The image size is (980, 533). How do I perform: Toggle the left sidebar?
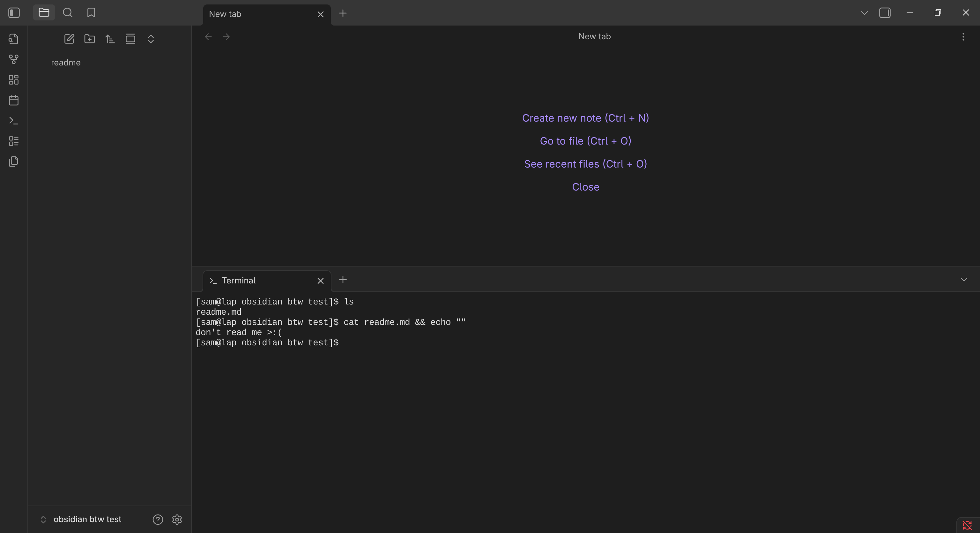tap(14, 12)
